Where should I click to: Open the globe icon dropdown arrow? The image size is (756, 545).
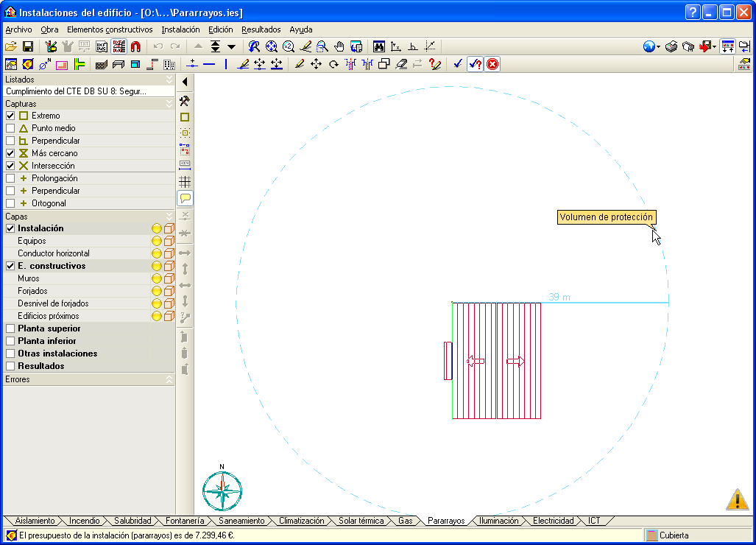tap(658, 47)
